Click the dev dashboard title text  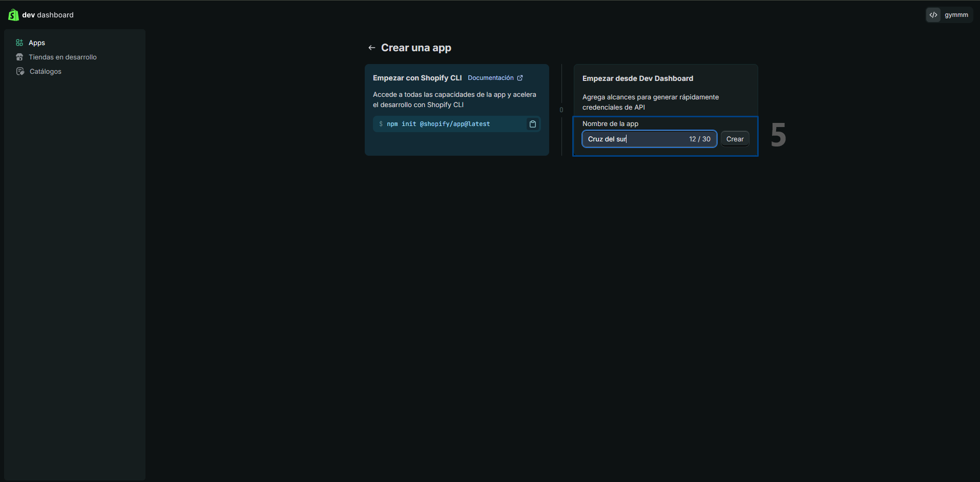48,15
